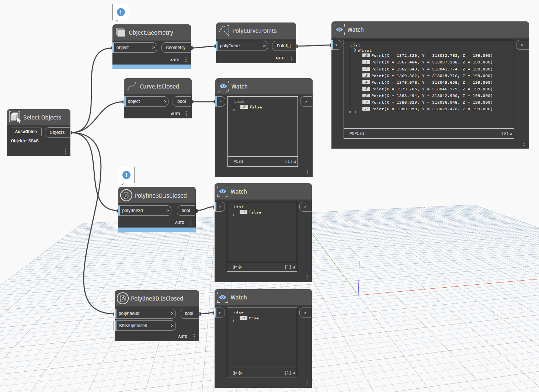The height and width of the screenshot is (392, 539).
Task: Collapse the nested list in points Watch
Action: click(355, 50)
